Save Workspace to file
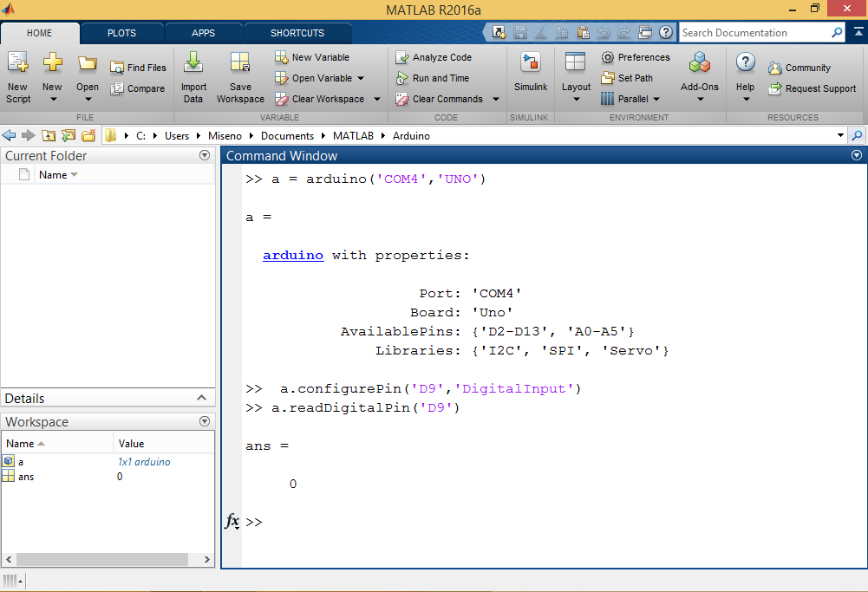 coord(240,77)
